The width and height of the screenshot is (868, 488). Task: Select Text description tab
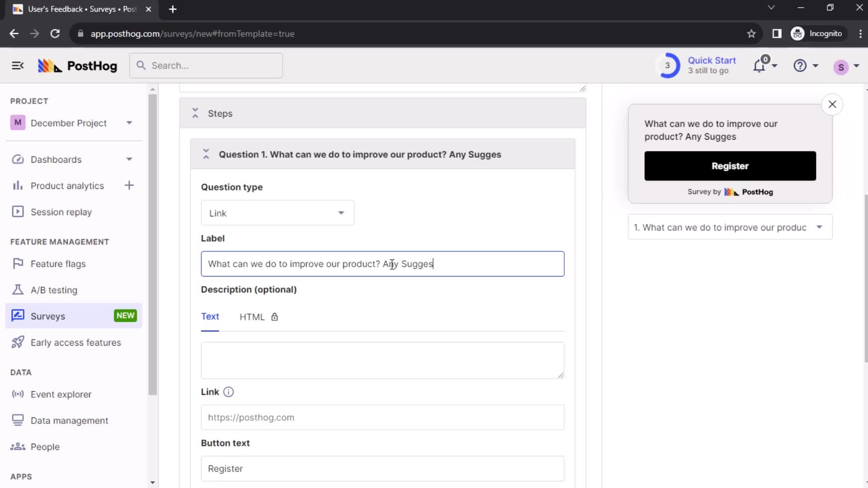click(x=210, y=316)
